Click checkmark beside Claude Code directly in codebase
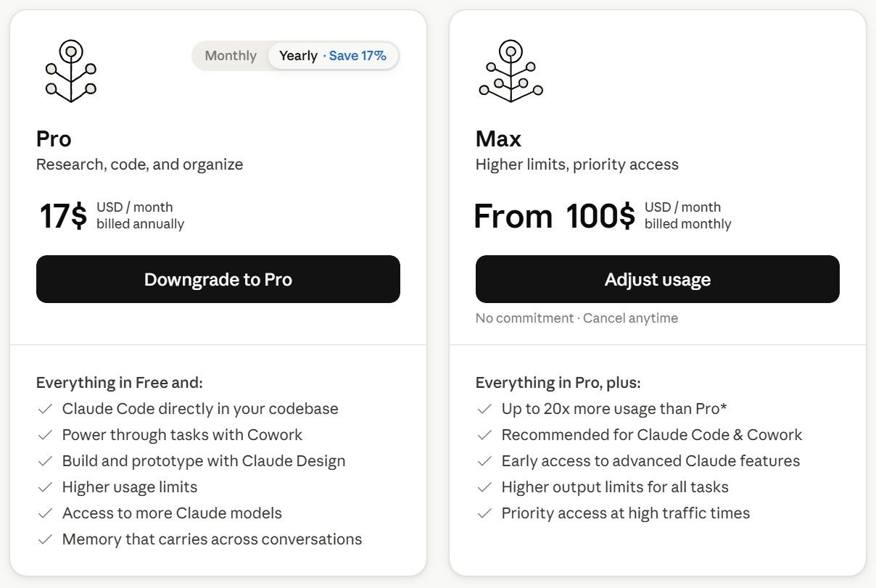 tap(45, 409)
